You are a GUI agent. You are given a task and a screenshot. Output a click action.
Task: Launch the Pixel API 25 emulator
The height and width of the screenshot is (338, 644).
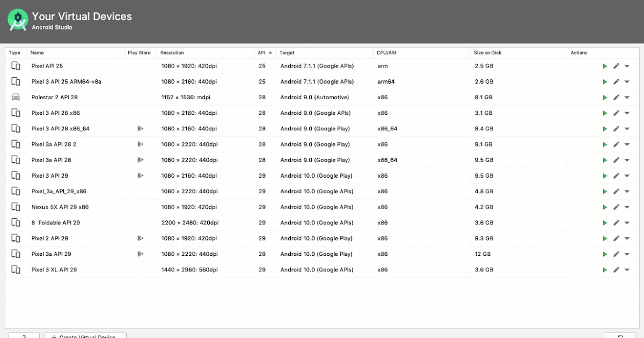pyautogui.click(x=605, y=66)
